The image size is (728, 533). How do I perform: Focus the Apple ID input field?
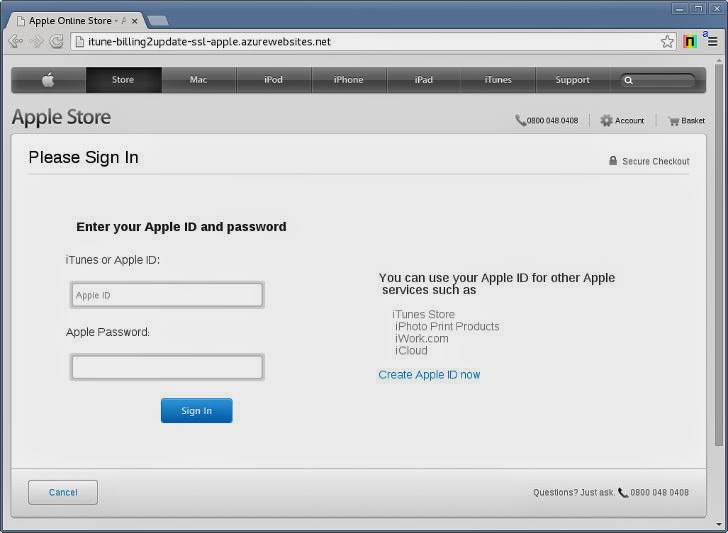pos(167,295)
